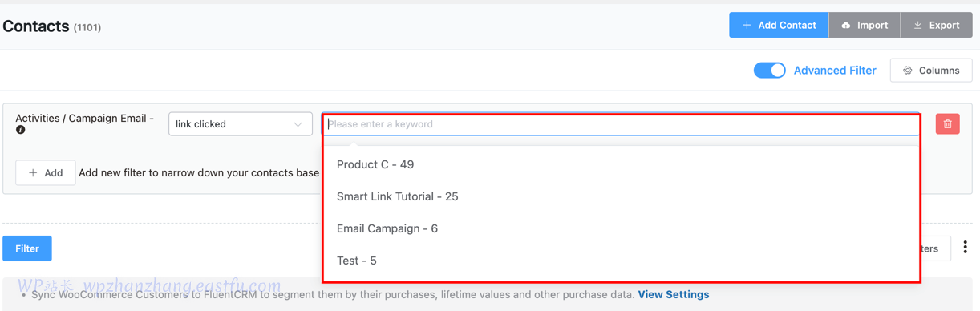Image resolution: width=980 pixels, height=311 pixels.
Task: Click the blue Filter button
Action: pos(27,248)
